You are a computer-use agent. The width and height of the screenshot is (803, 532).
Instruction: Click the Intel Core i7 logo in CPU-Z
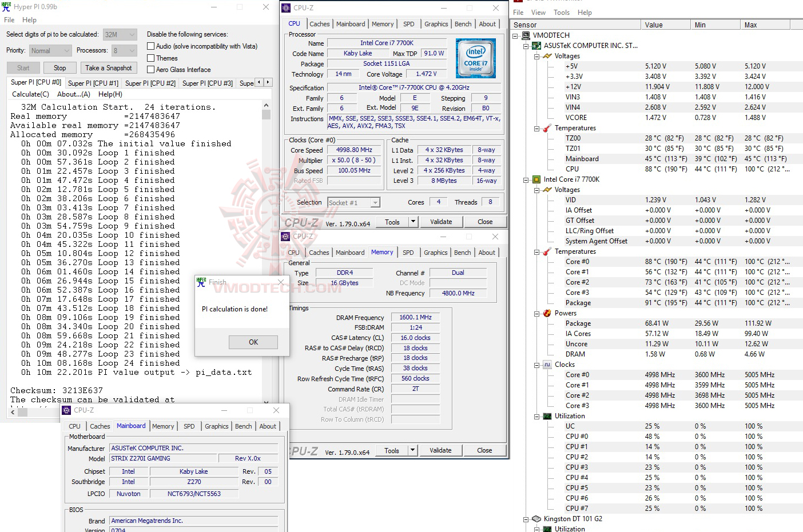point(476,58)
